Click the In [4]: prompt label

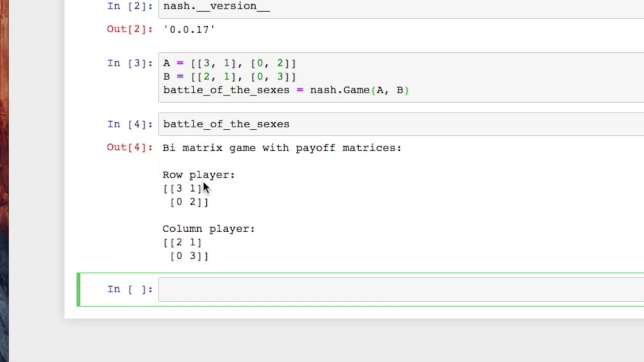coord(130,124)
